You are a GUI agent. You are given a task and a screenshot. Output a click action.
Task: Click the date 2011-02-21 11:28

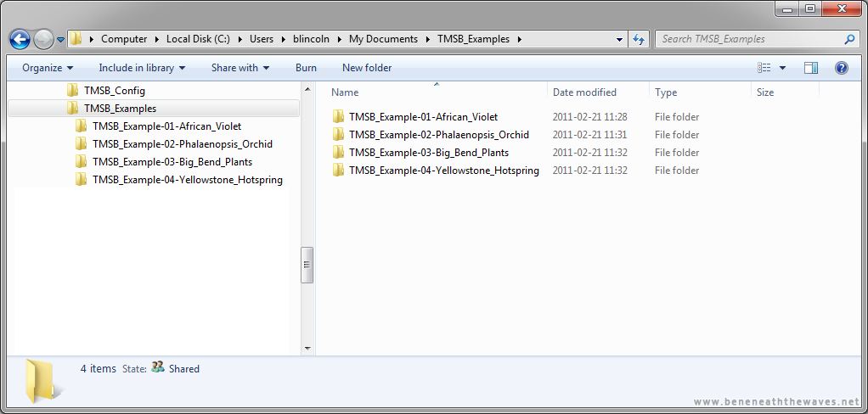click(590, 117)
